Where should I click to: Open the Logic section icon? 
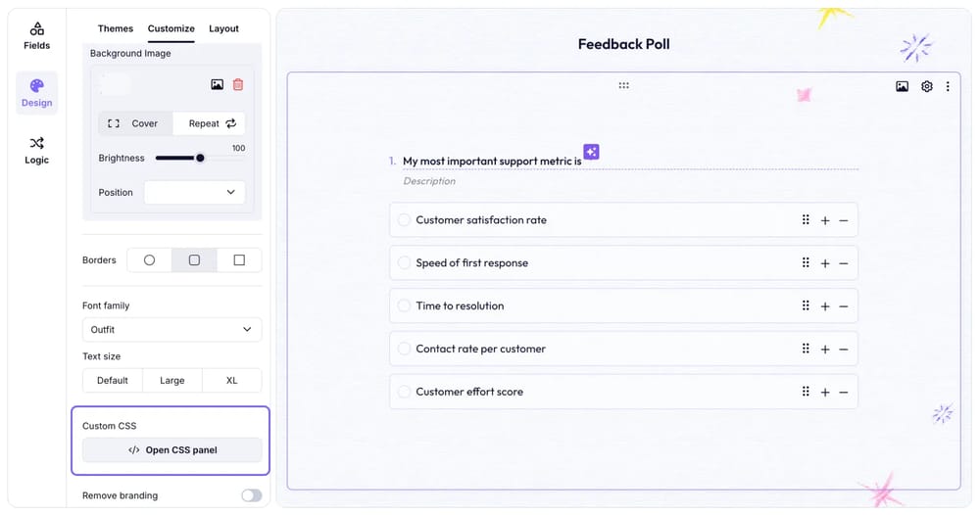point(36,149)
